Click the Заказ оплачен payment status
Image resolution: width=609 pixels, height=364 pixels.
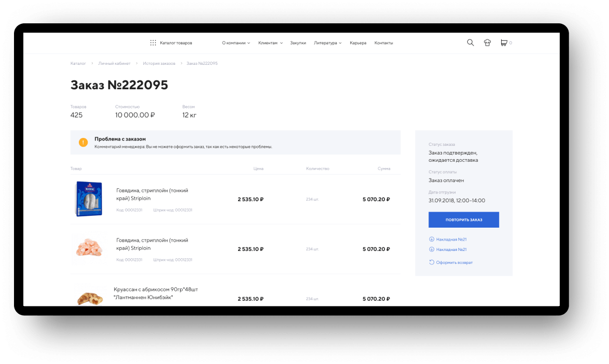(x=446, y=180)
